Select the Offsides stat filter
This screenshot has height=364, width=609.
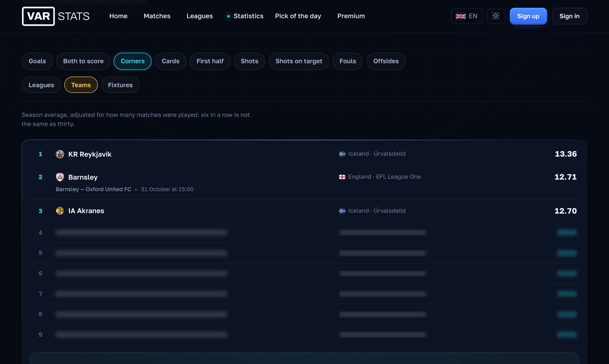tap(386, 61)
